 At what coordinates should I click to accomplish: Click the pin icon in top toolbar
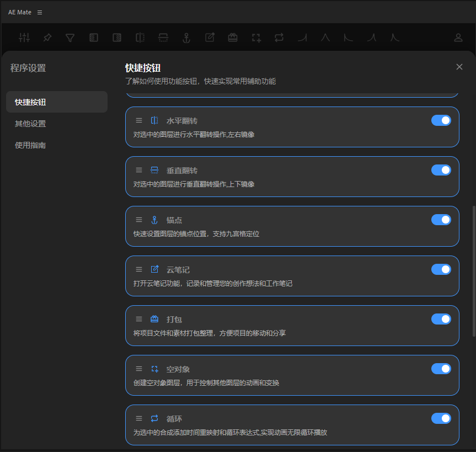pyautogui.click(x=47, y=38)
